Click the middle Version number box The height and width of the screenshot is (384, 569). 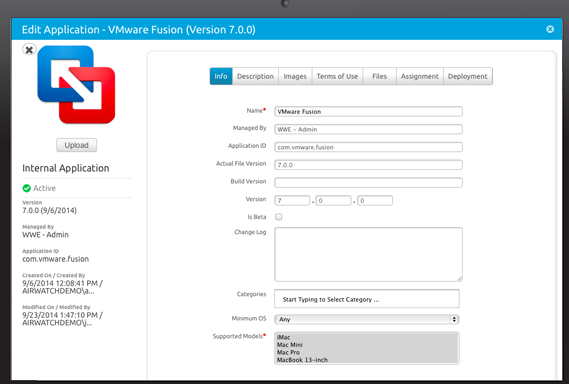click(333, 200)
